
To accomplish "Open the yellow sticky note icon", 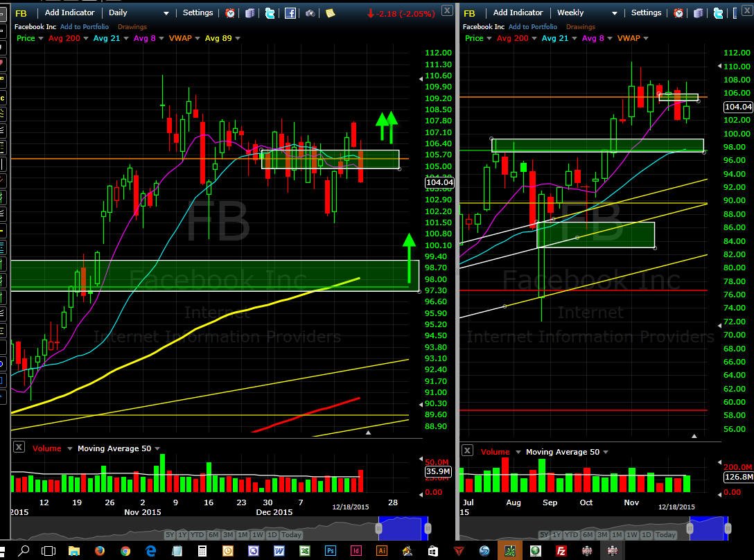I will pyautogui.click(x=331, y=13).
